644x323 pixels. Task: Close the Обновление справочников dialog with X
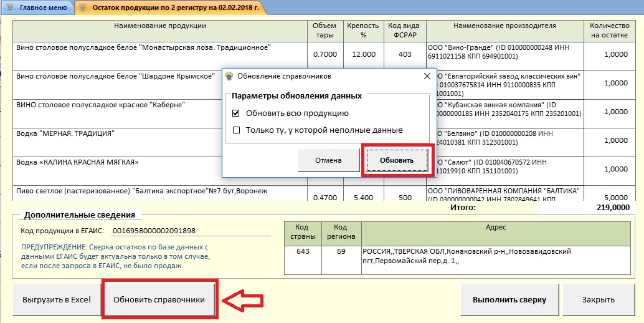(x=427, y=76)
